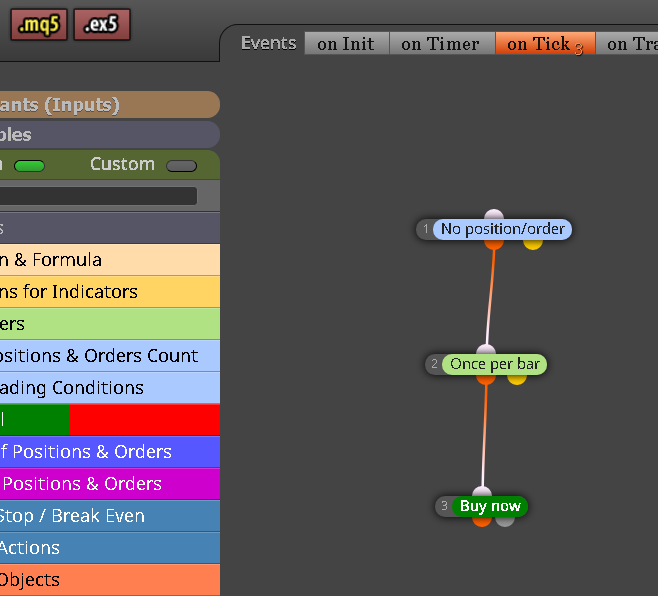The image size is (658, 596).
Task: Click yellow output connector of Once per bar
Action: (517, 379)
